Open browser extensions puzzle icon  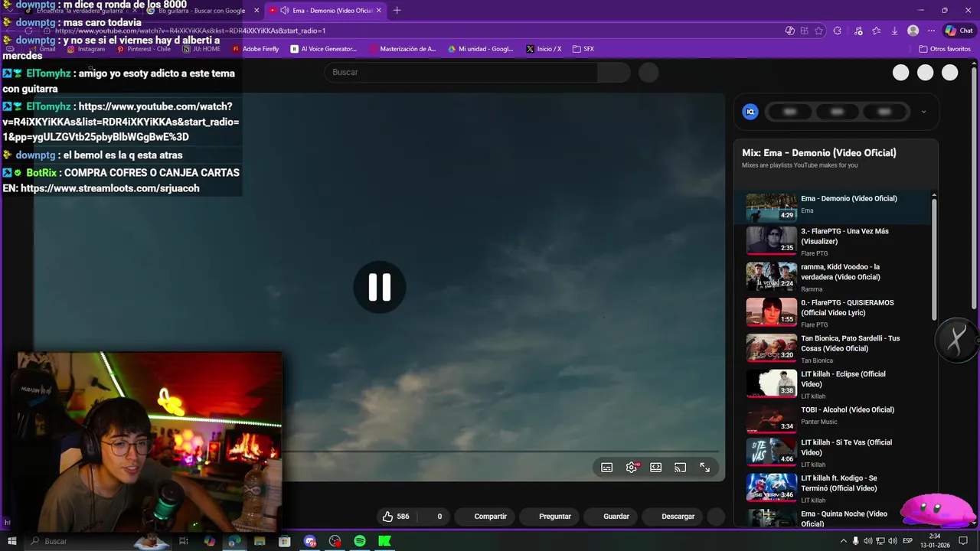coord(838,31)
